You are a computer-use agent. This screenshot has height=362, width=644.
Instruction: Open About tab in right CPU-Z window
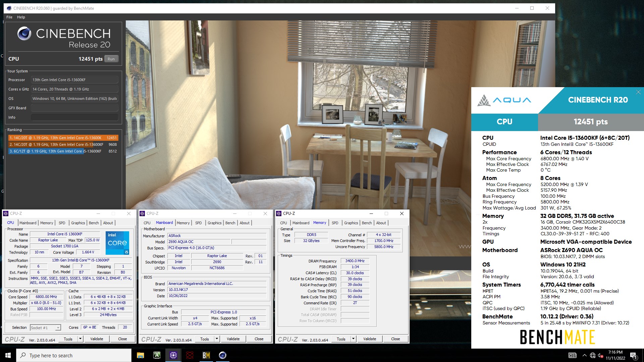tap(381, 223)
